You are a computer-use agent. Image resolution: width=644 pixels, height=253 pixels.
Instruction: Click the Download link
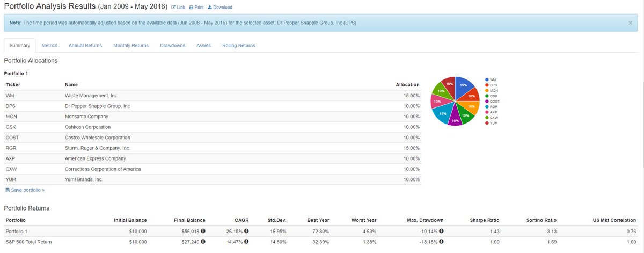(x=222, y=8)
